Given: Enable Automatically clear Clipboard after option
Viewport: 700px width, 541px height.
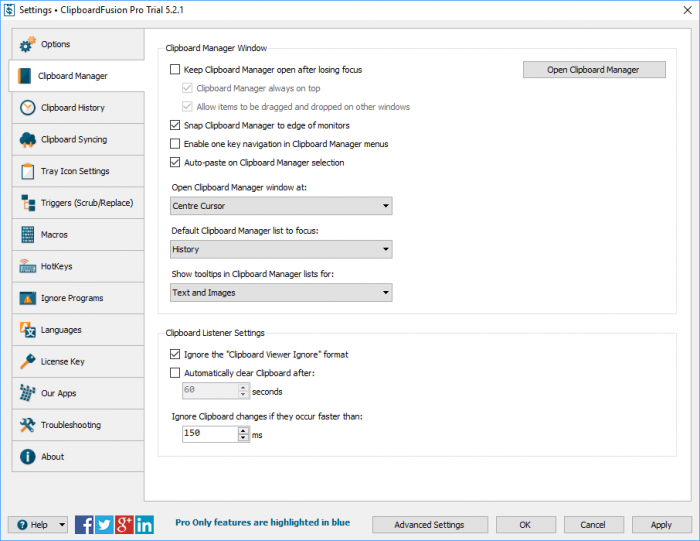Looking at the screenshot, I should click(175, 373).
